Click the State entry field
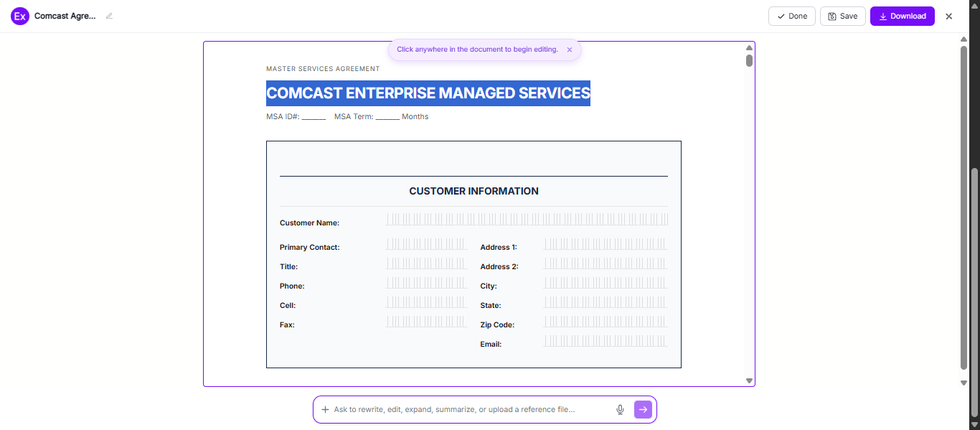 point(606,302)
